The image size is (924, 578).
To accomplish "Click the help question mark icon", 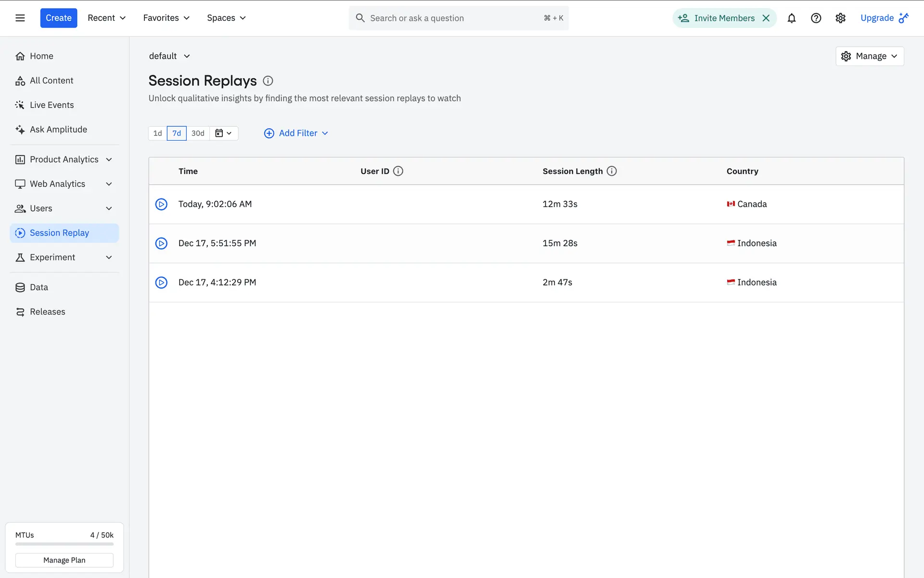I will [x=816, y=18].
